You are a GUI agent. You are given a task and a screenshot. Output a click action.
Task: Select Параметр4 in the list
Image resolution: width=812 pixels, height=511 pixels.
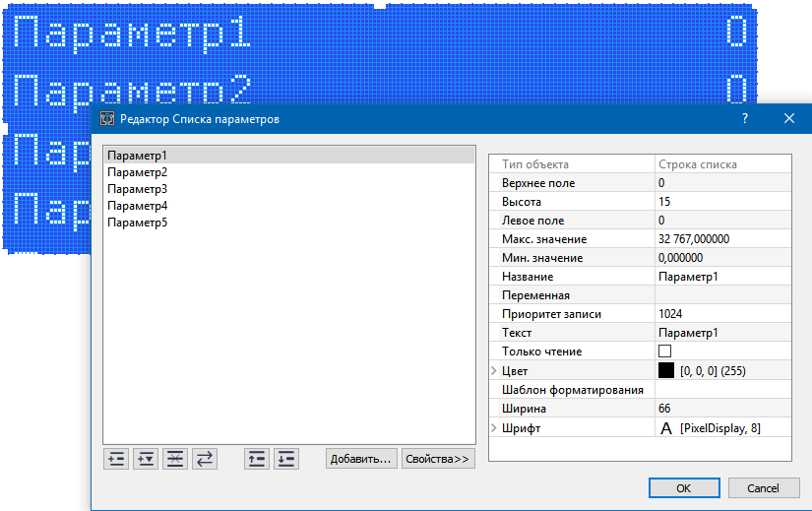[x=289, y=206]
